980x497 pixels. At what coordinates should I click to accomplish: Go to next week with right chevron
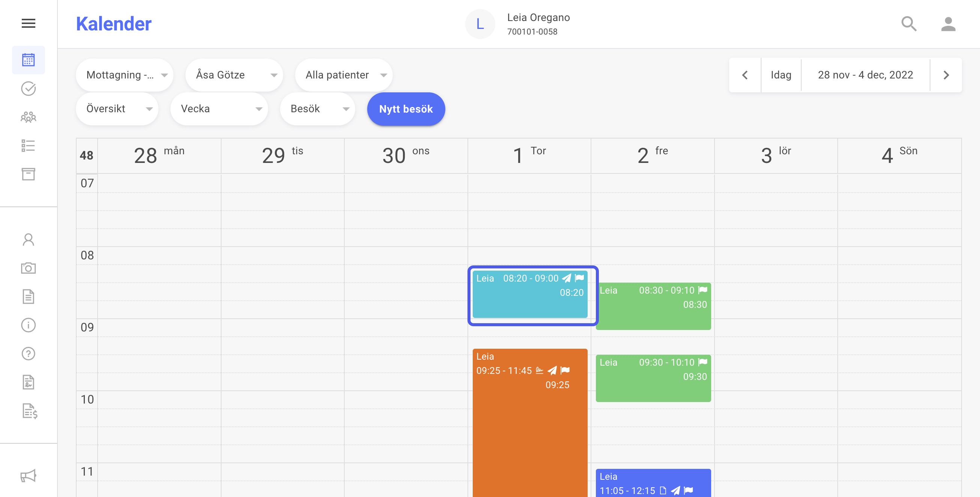(x=946, y=75)
